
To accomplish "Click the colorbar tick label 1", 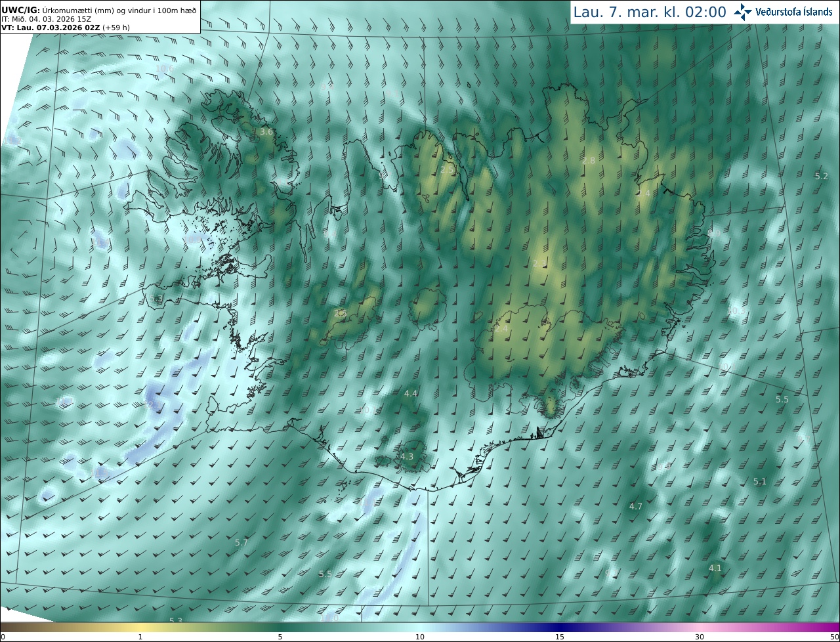I will [x=140, y=637].
